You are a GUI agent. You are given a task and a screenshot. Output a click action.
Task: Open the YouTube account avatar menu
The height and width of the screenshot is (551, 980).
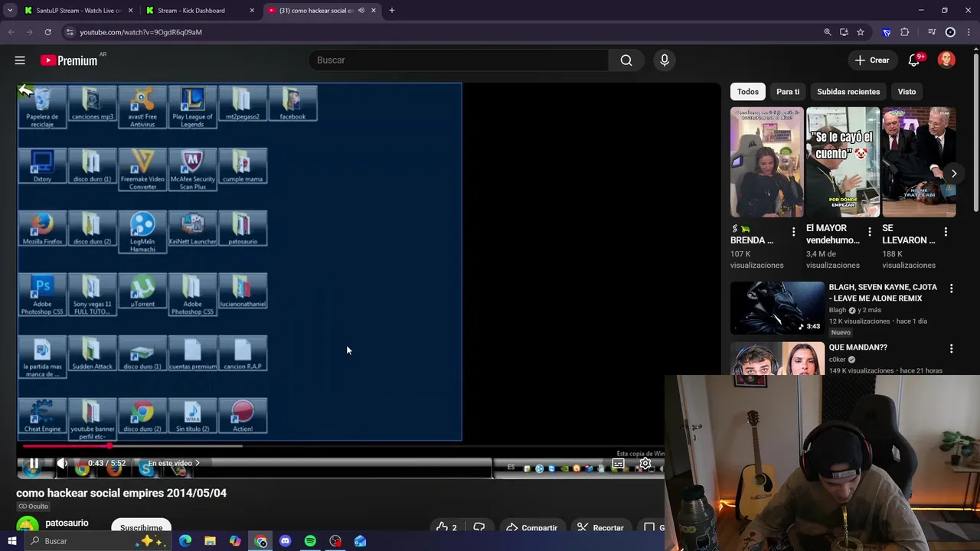click(x=946, y=60)
